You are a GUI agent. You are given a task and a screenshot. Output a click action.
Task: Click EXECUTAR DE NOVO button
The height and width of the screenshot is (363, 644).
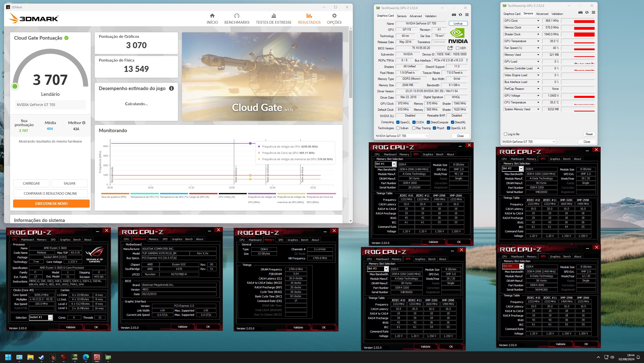51,204
